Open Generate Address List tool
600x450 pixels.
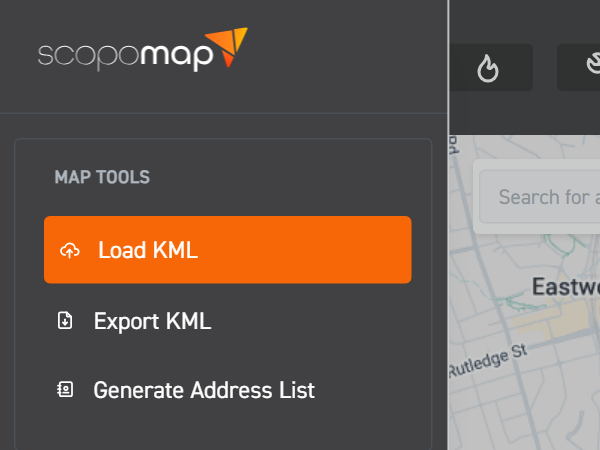point(204,389)
